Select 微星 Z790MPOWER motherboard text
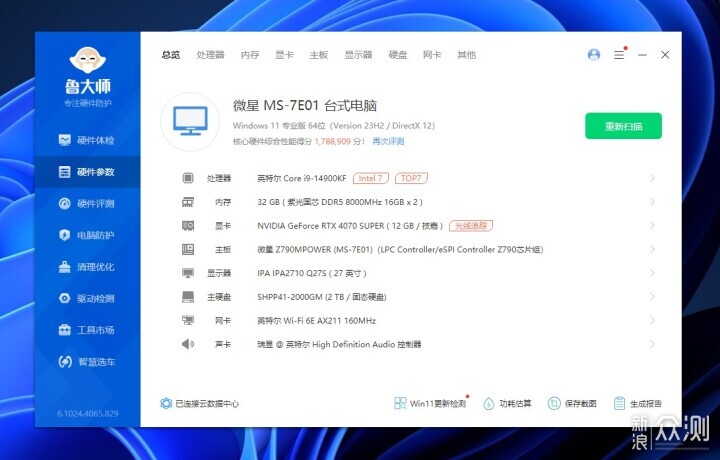This screenshot has height=460, width=720. (x=400, y=250)
